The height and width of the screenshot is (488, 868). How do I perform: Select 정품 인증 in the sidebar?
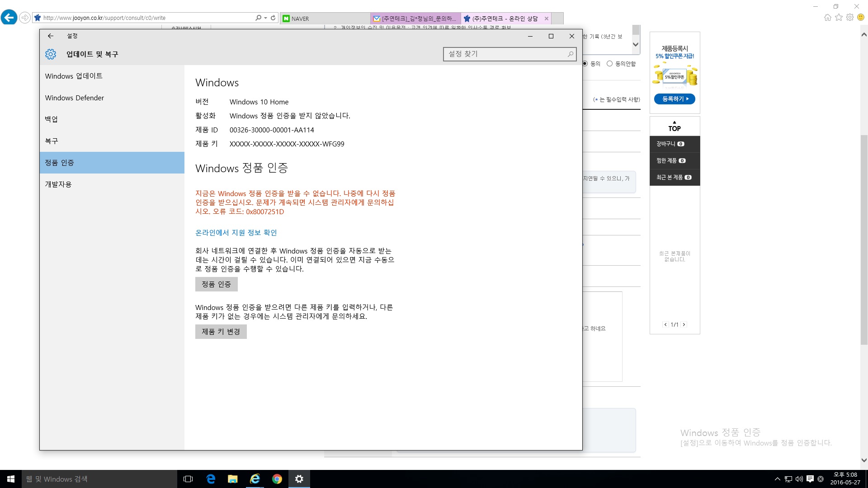112,163
